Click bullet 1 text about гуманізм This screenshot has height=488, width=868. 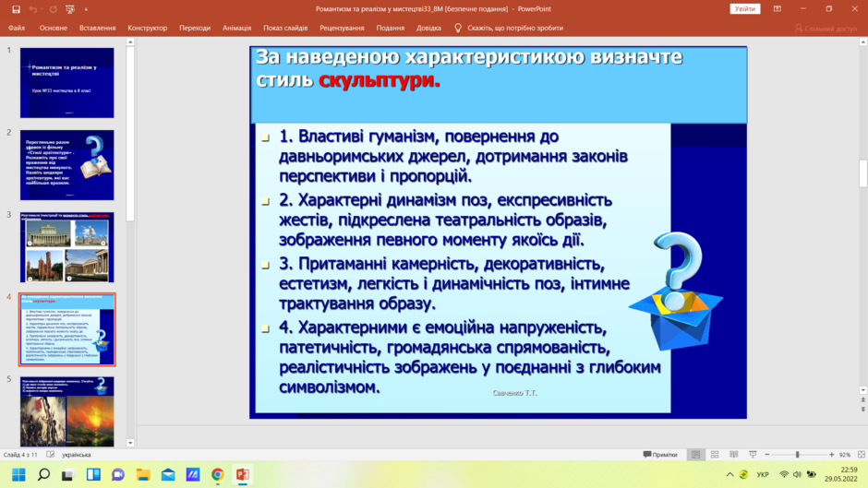click(452, 156)
